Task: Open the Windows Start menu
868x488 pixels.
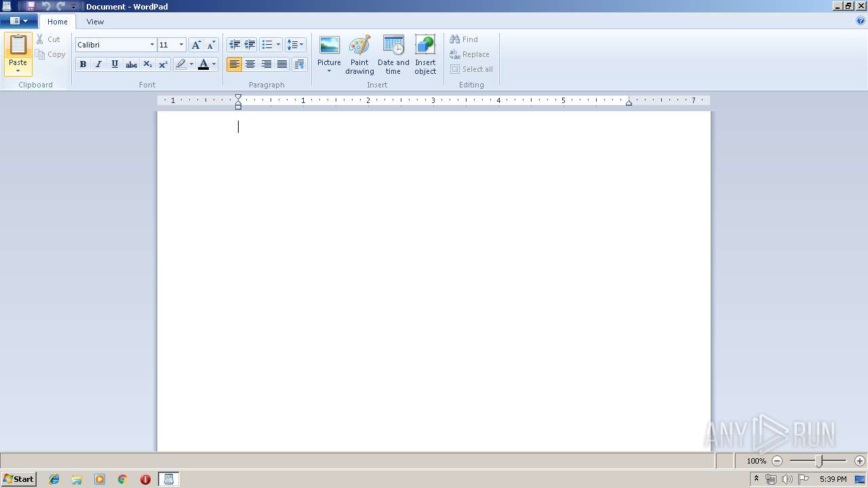Action: 18,479
